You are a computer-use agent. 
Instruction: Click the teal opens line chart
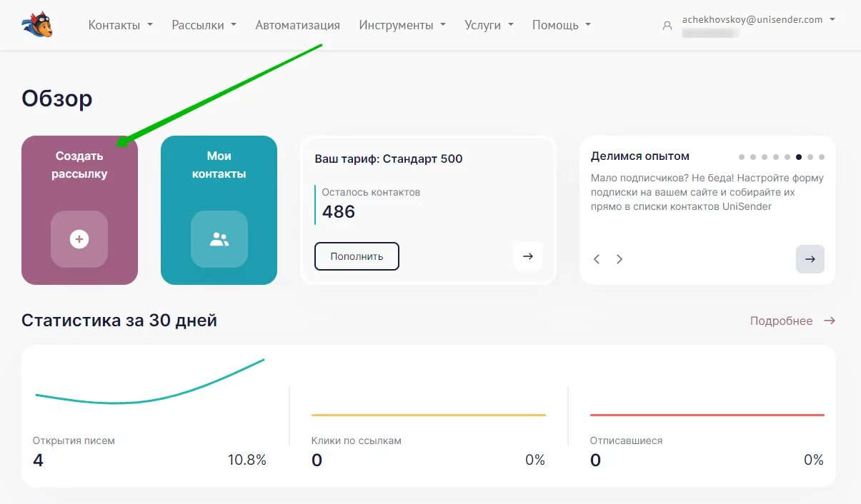click(150, 381)
